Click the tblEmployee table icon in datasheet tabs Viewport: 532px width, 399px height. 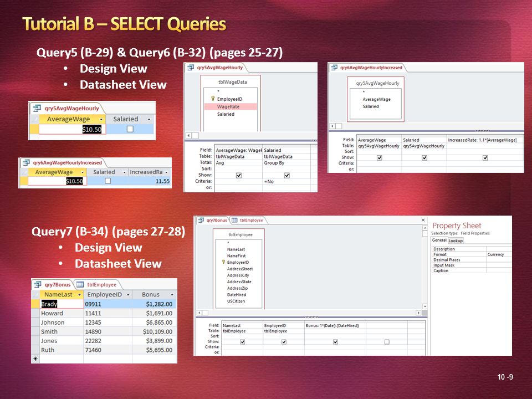coord(80,284)
